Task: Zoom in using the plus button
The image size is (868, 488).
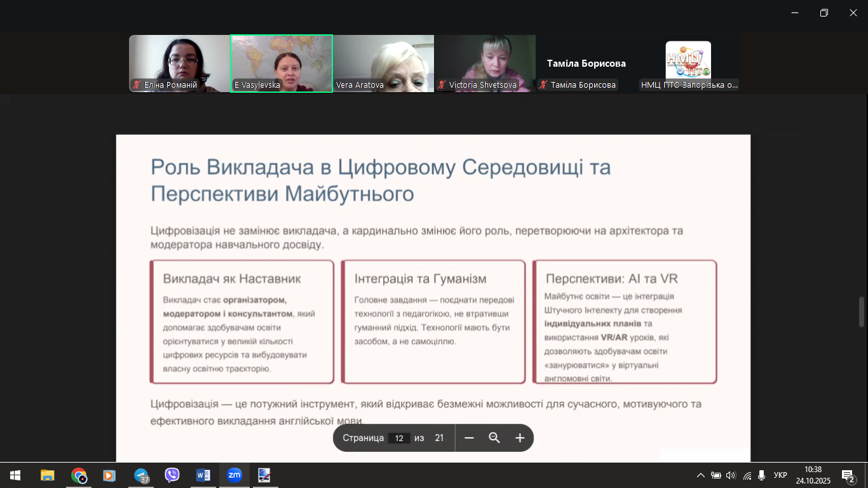Action: [x=520, y=438]
